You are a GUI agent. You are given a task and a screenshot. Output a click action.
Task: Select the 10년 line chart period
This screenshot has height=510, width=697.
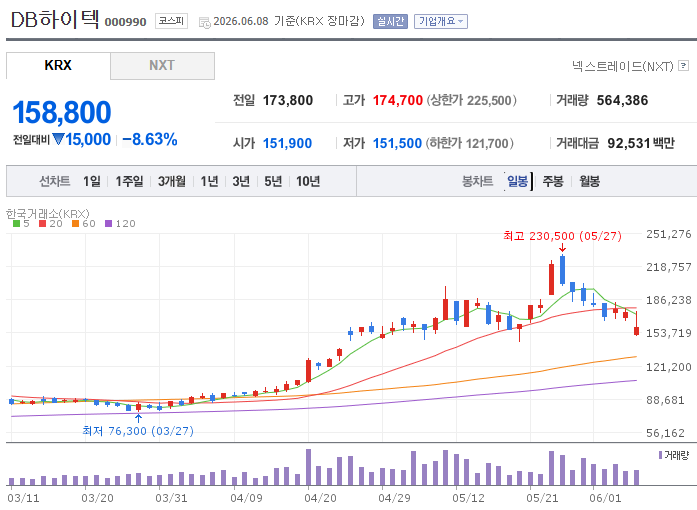tap(308, 181)
